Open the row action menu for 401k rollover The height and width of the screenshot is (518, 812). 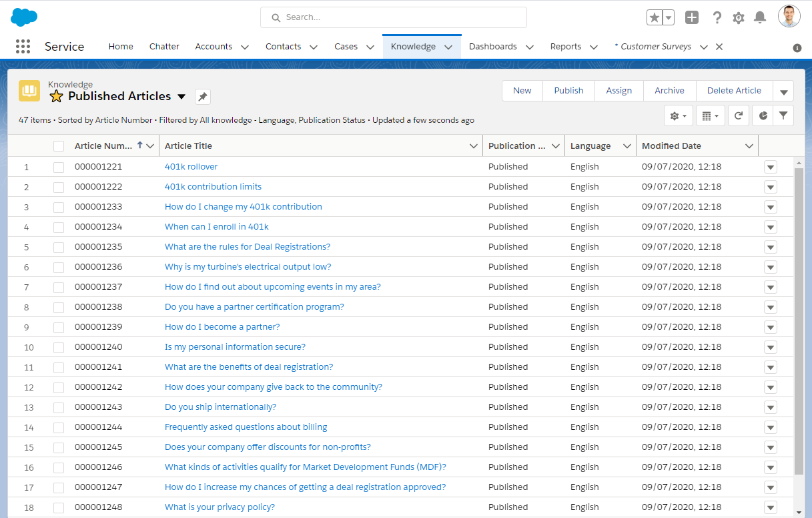pyautogui.click(x=770, y=166)
